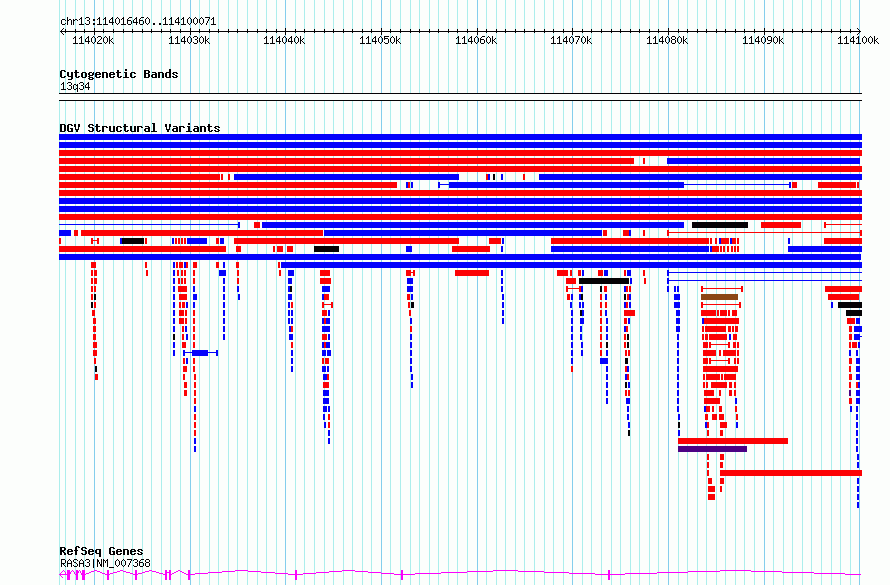Select the brown structural variant bar
This screenshot has width=890, height=585.
pos(720,297)
